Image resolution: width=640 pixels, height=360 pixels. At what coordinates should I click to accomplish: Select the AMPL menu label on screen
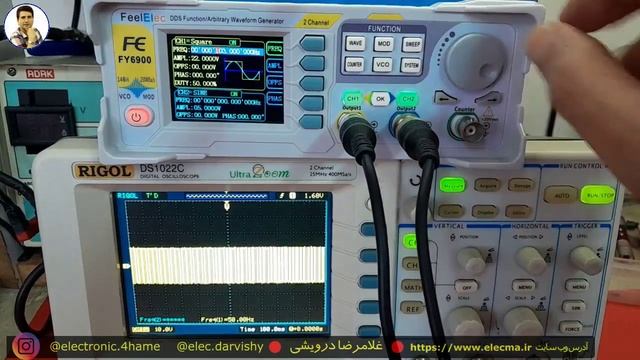pos(275,65)
